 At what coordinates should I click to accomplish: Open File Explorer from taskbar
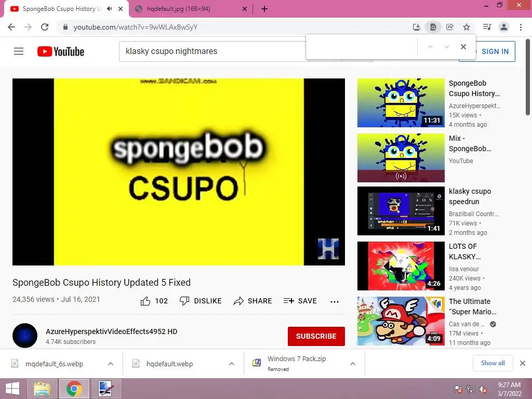click(43, 389)
